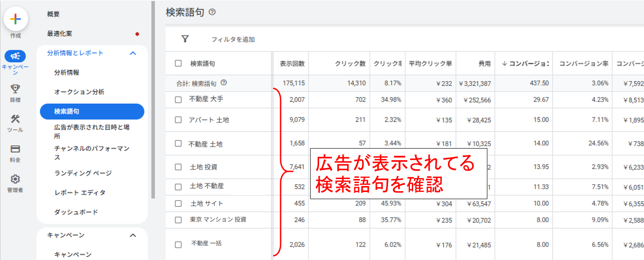Open the 最適化案 recommendations link

coord(60,34)
